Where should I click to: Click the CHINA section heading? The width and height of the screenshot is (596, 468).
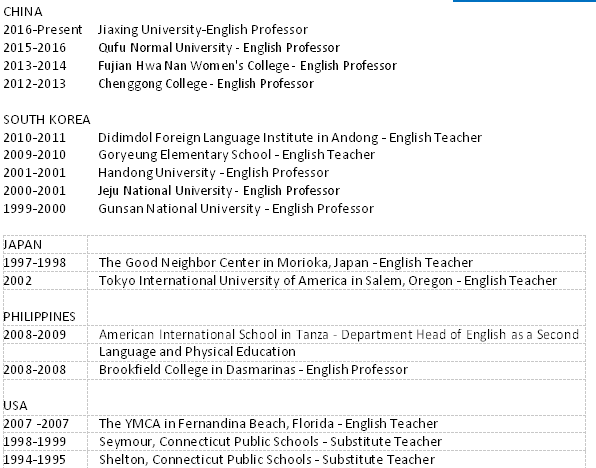(22, 12)
